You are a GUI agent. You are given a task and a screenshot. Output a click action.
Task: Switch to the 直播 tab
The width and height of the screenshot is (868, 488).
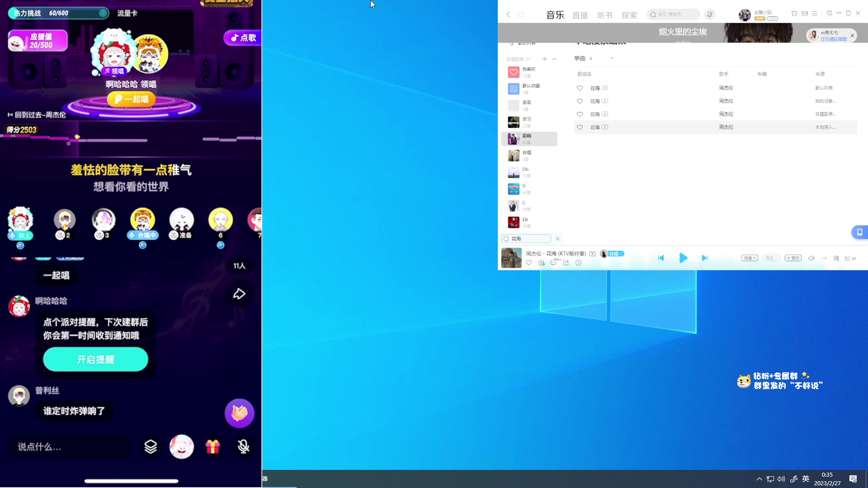pyautogui.click(x=580, y=14)
